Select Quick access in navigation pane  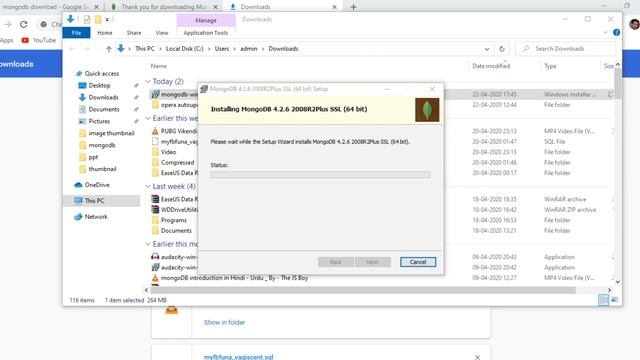coord(101,73)
